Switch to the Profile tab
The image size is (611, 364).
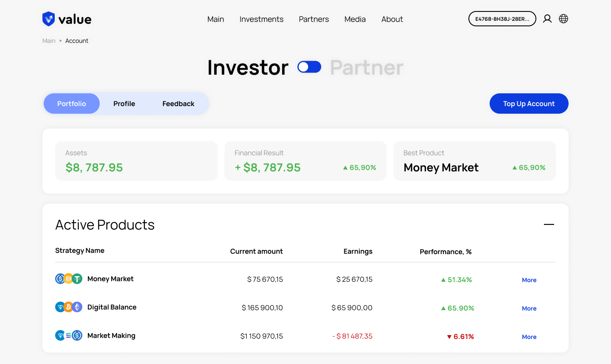[x=124, y=103]
